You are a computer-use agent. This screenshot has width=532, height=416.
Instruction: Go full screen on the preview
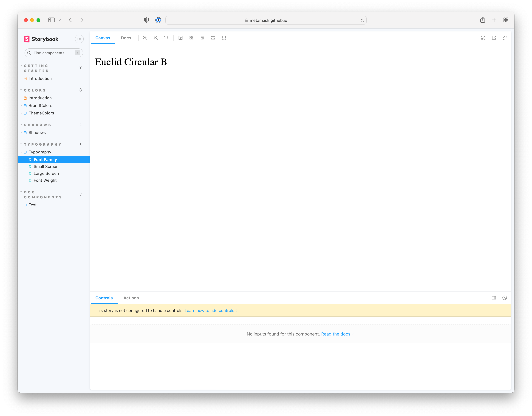[x=483, y=38]
